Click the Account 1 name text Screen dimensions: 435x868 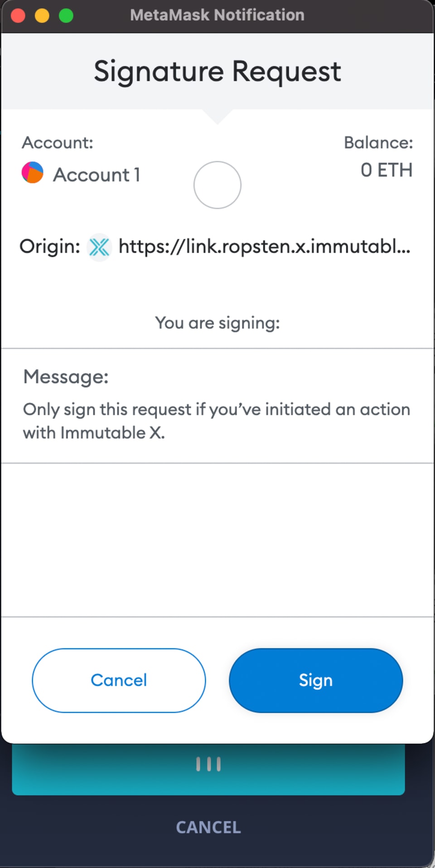tap(97, 175)
